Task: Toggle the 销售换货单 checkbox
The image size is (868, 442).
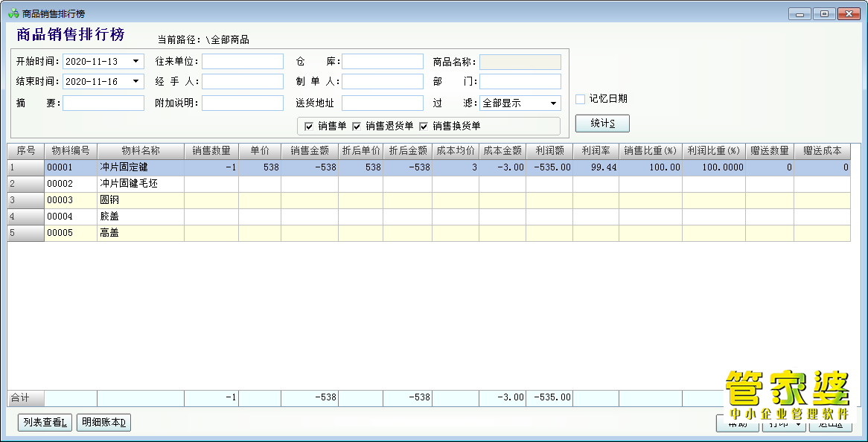Action: [424, 126]
